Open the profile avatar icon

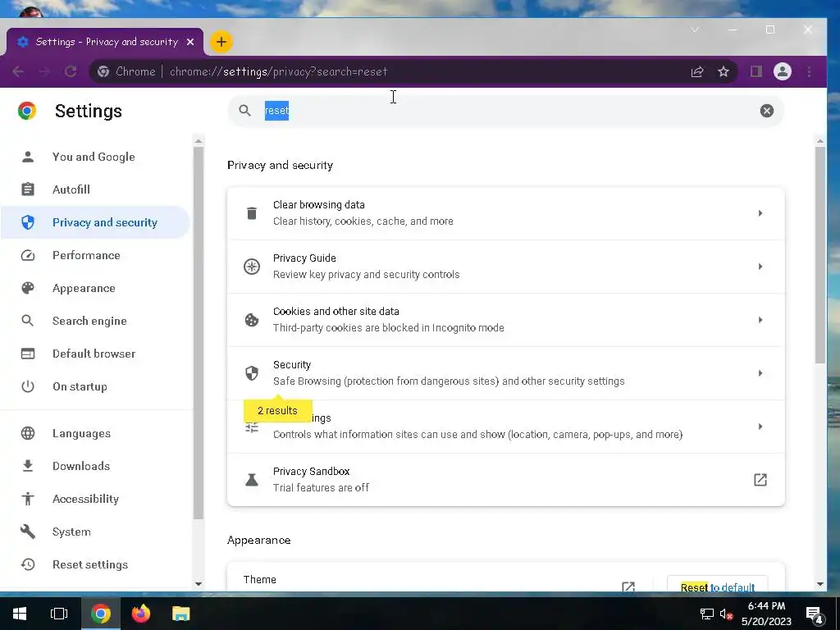(782, 72)
